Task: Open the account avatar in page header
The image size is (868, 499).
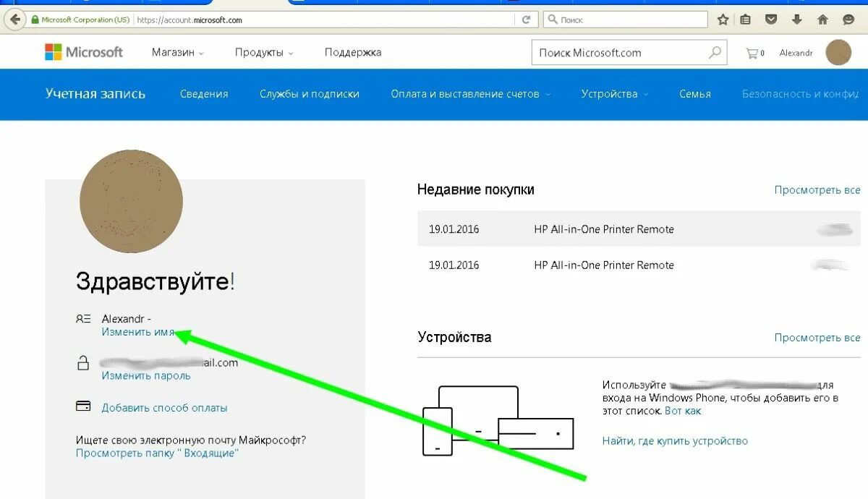Action: (839, 52)
